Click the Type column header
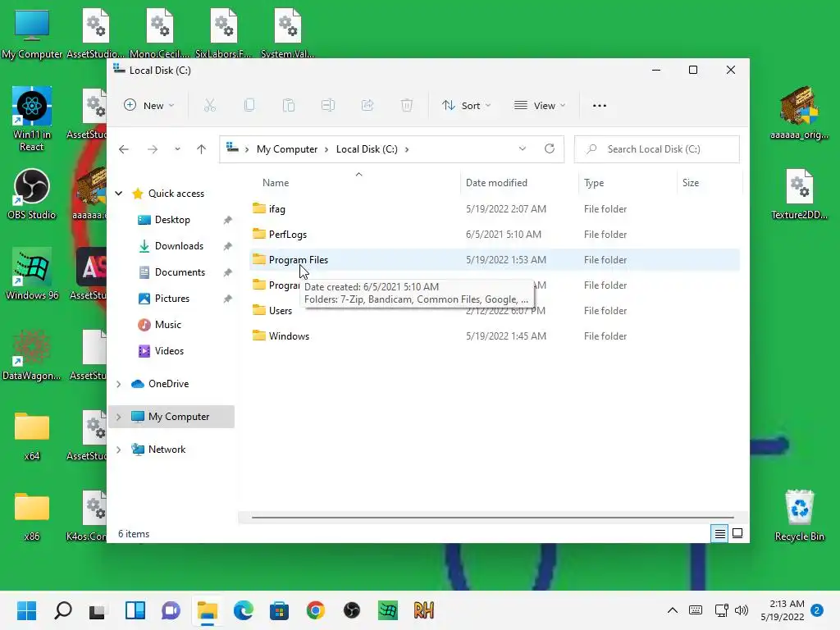This screenshot has height=630, width=840. point(594,183)
